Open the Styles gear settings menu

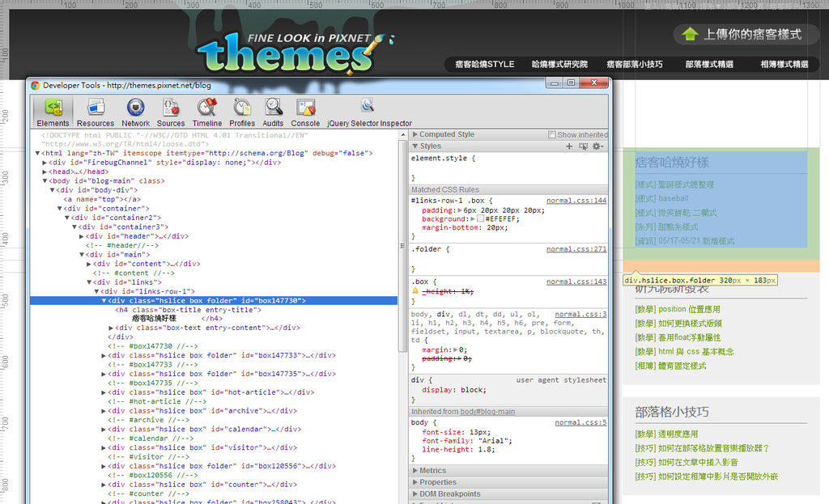tap(597, 146)
